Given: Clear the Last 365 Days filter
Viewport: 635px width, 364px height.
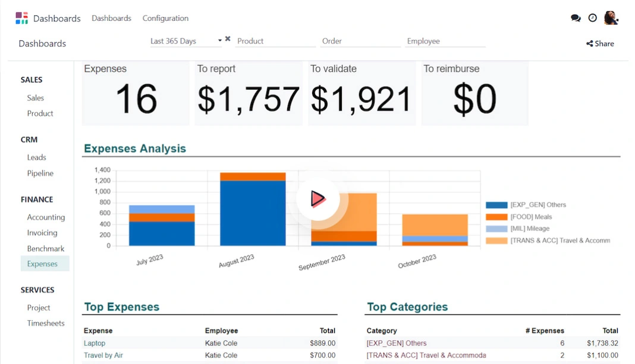Looking at the screenshot, I should tap(228, 39).
